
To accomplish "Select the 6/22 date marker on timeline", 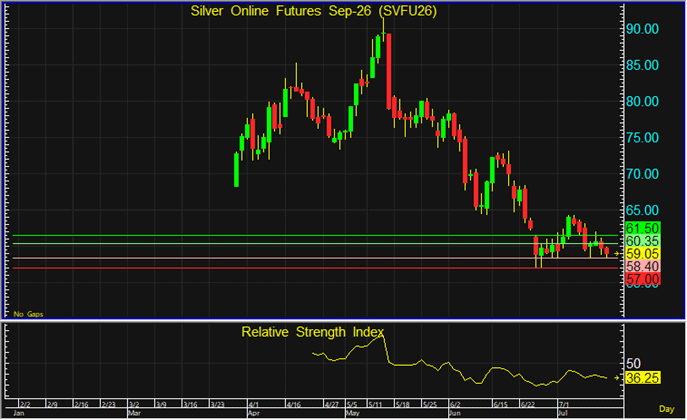I will (x=528, y=404).
